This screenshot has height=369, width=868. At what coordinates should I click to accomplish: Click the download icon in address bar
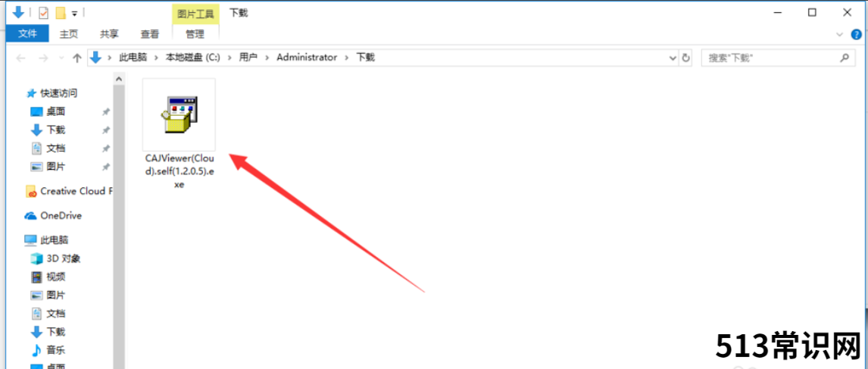97,57
